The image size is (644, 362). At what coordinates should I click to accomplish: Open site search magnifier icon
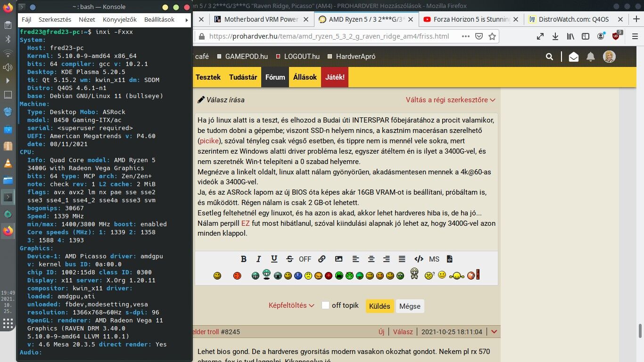coord(549,57)
